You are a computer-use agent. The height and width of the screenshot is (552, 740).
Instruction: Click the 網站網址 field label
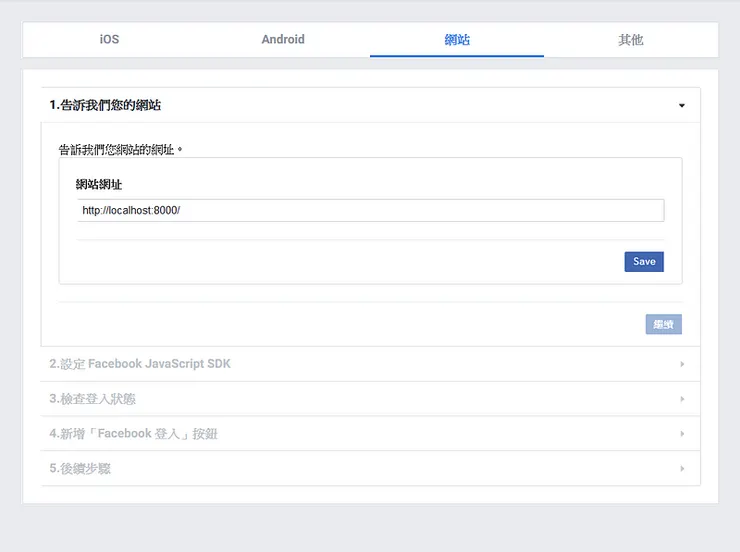pyautogui.click(x=99, y=184)
